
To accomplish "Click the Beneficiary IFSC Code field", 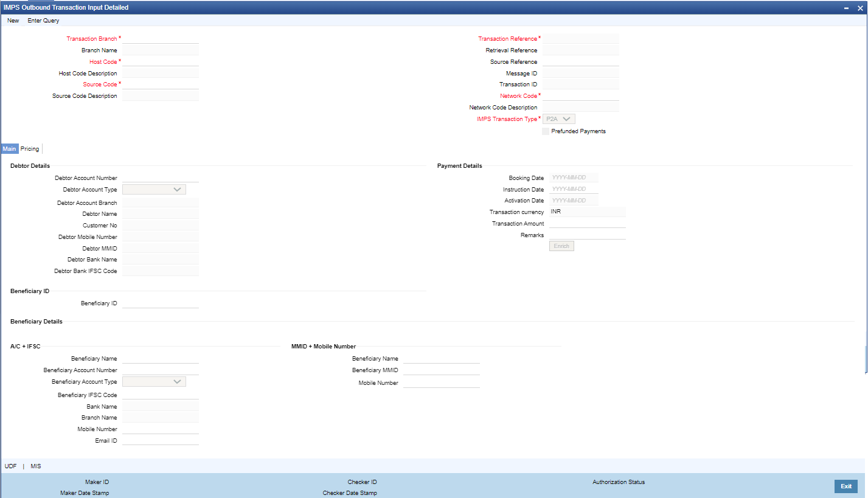I will point(161,395).
